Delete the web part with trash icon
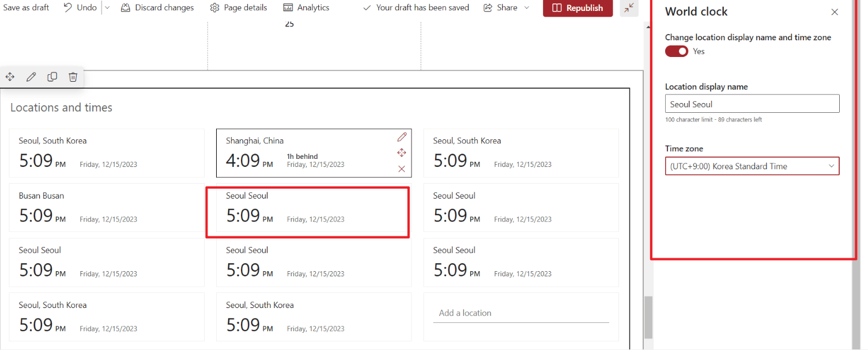This screenshot has width=868, height=350. pyautogui.click(x=73, y=77)
